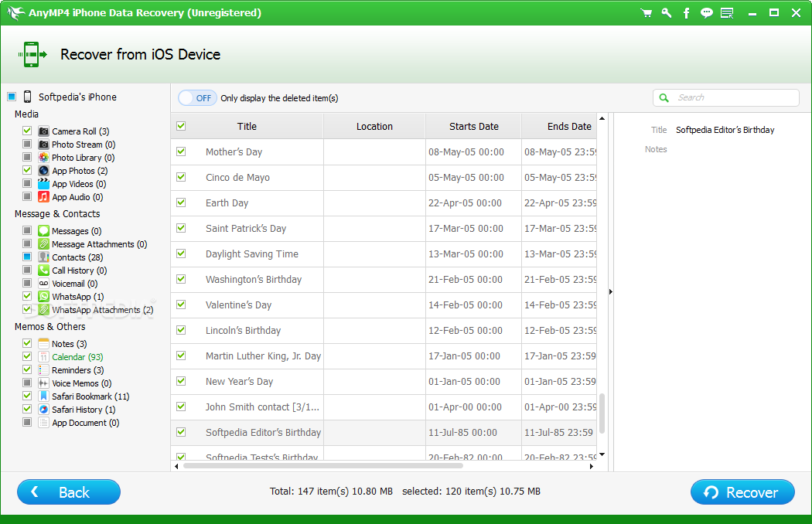Click the horizontal scrollbar thumb below table
812x524 pixels.
click(323, 466)
